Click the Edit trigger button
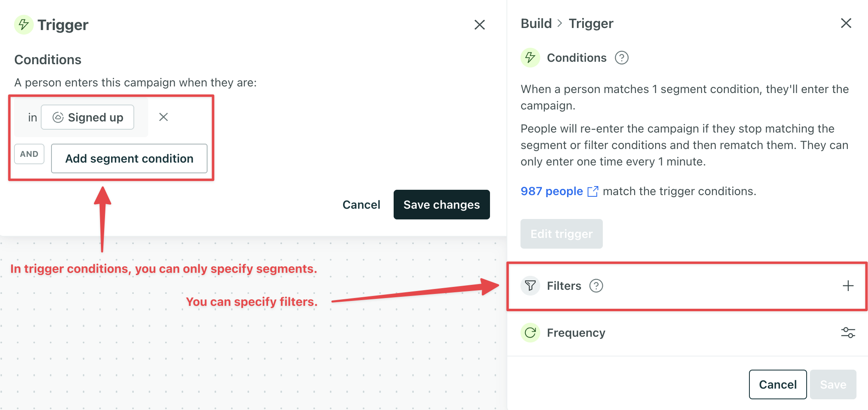The width and height of the screenshot is (868, 410). (561, 234)
